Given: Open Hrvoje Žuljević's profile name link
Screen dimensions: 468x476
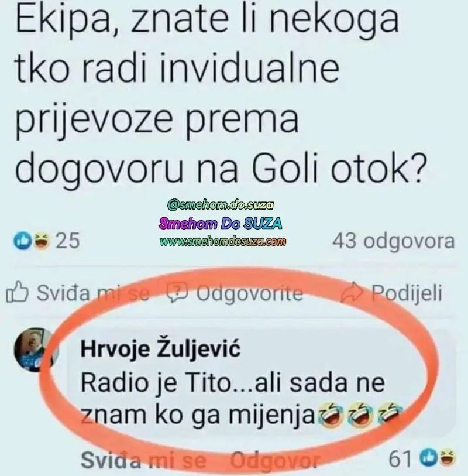Looking at the screenshot, I should 160,349.
